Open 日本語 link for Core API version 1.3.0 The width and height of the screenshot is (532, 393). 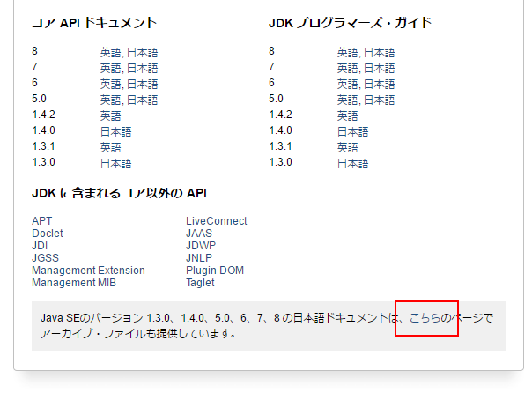[115, 163]
